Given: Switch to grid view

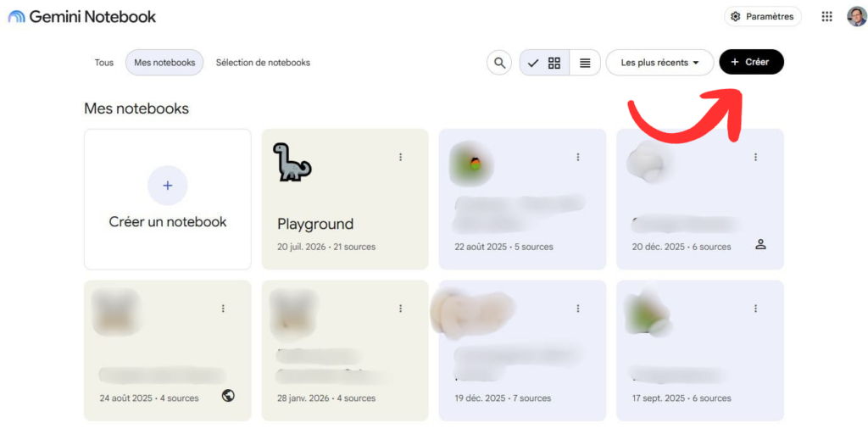Looking at the screenshot, I should pos(544,63).
